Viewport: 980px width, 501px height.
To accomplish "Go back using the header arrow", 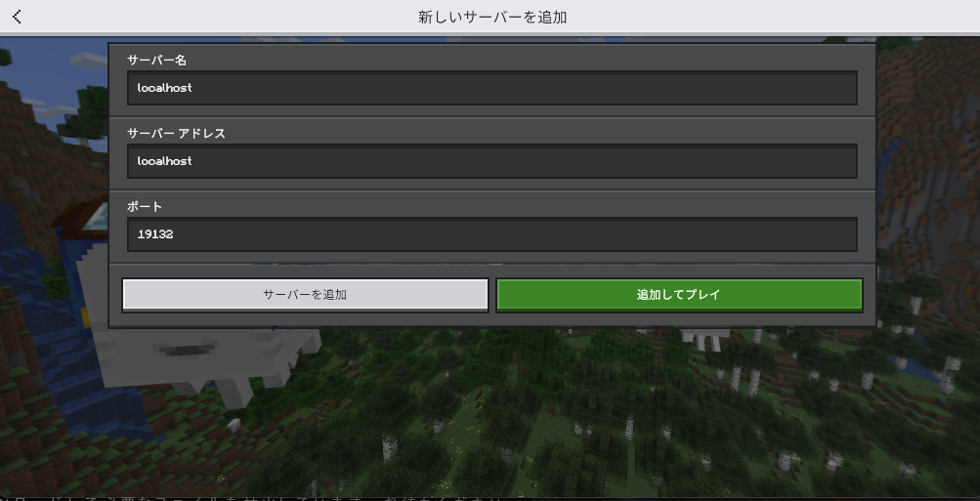I will [x=17, y=17].
